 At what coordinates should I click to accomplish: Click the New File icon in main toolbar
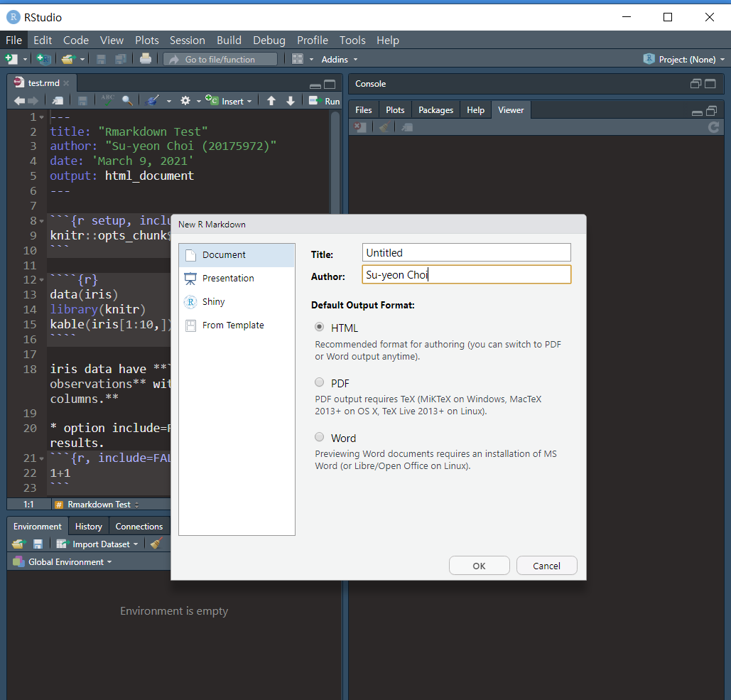[x=11, y=59]
